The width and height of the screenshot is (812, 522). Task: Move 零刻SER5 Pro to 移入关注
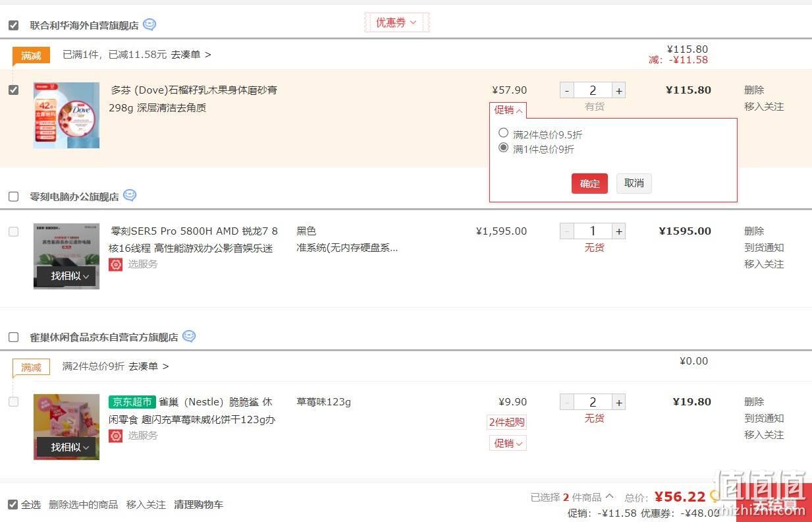[x=764, y=264]
